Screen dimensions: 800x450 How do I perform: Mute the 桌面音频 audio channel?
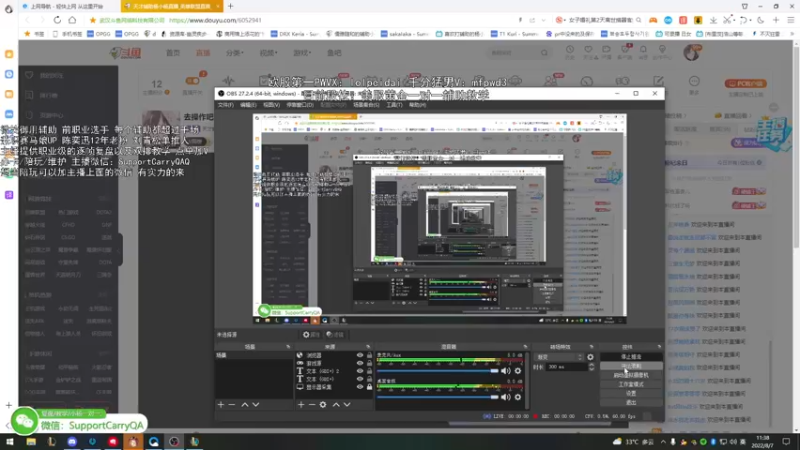pos(506,397)
